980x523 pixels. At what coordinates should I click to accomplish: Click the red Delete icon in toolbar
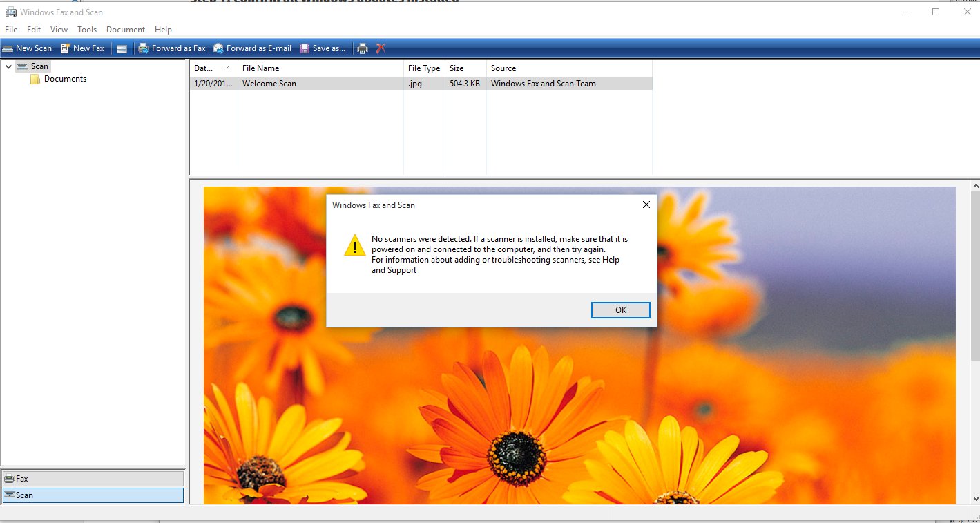(x=381, y=48)
